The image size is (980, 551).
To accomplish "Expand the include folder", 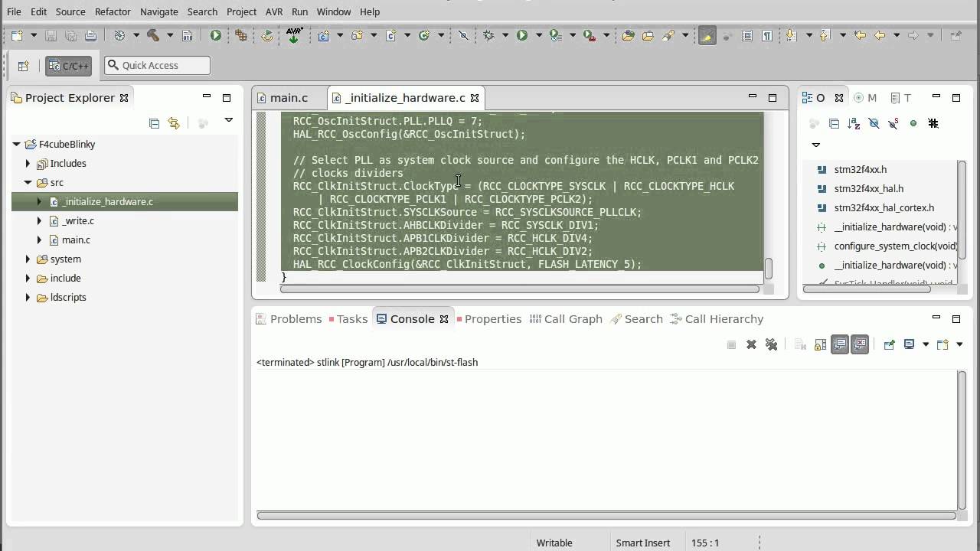I will pyautogui.click(x=28, y=278).
